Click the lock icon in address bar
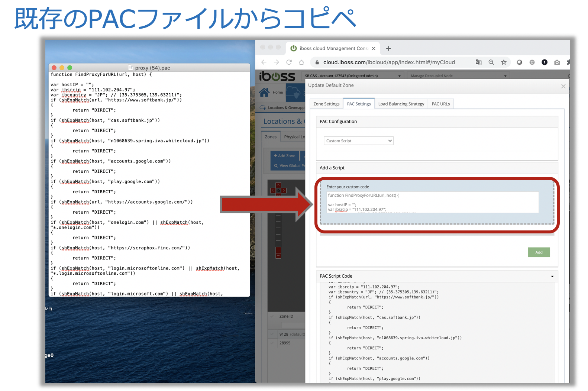Viewport: 588px width, 391px height. tap(317, 62)
